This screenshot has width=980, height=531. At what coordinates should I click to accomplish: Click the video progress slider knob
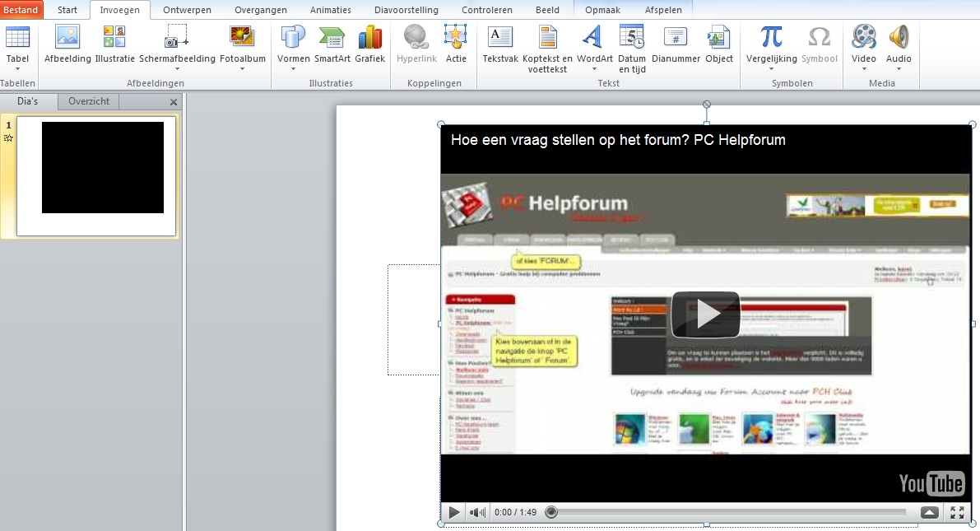pyautogui.click(x=550, y=512)
